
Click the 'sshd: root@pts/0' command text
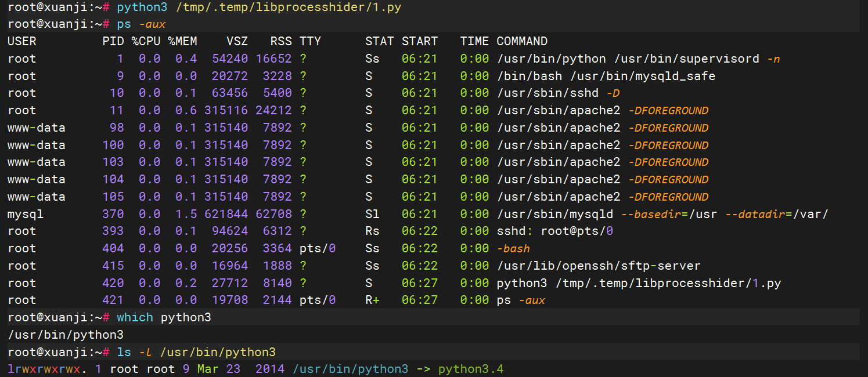coord(555,231)
